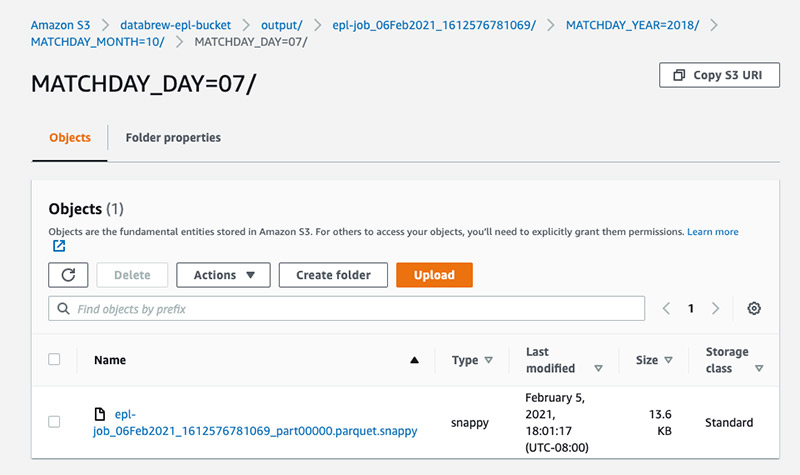
Task: Click the Name column header
Action: click(110, 360)
